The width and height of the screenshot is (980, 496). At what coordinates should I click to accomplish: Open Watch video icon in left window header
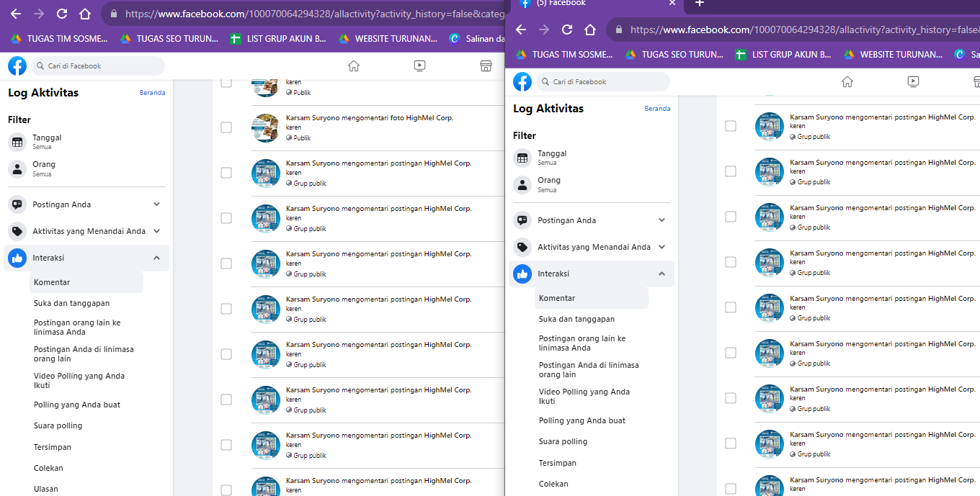tap(419, 66)
